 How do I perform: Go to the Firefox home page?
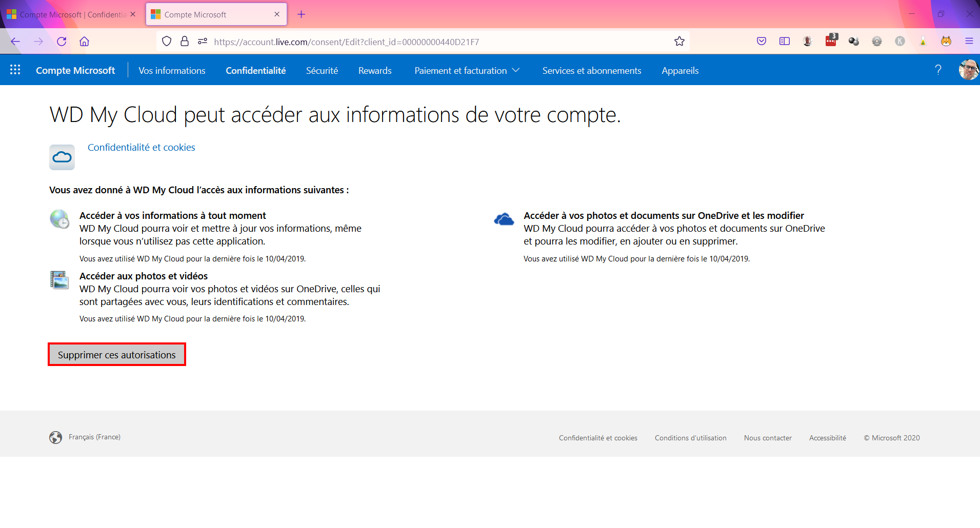(85, 42)
